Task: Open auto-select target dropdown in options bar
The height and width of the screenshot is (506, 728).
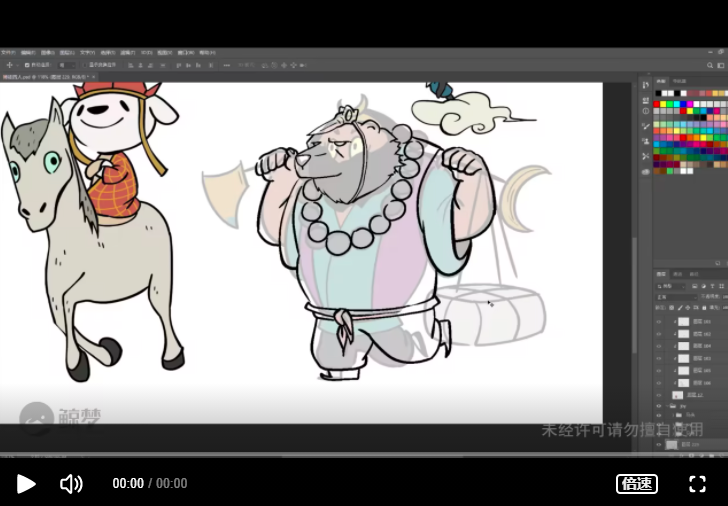Action: pyautogui.click(x=67, y=65)
